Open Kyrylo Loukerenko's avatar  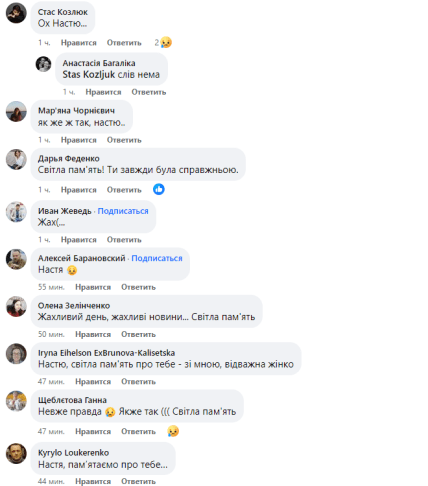tap(16, 453)
